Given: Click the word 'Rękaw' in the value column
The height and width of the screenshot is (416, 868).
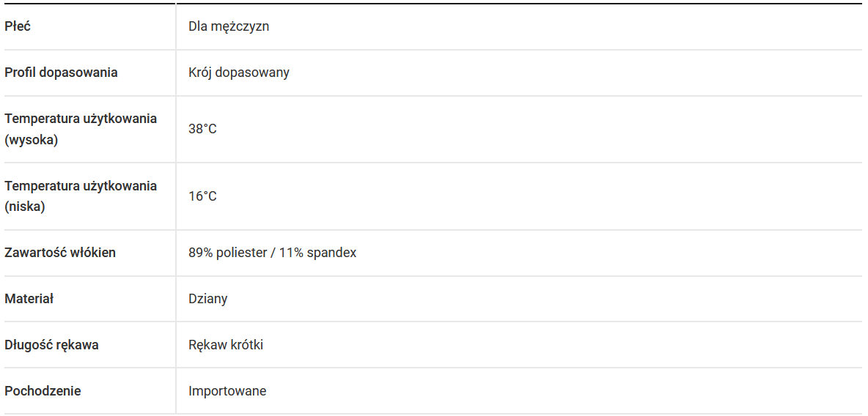Looking at the screenshot, I should (x=207, y=345).
